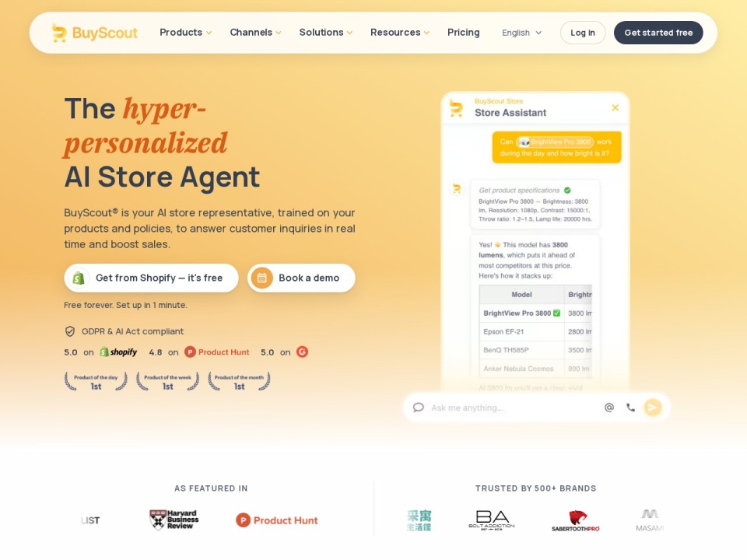This screenshot has height=560, width=747.
Task: Click the BrightView Pro 3800 product chip
Action: point(556,142)
